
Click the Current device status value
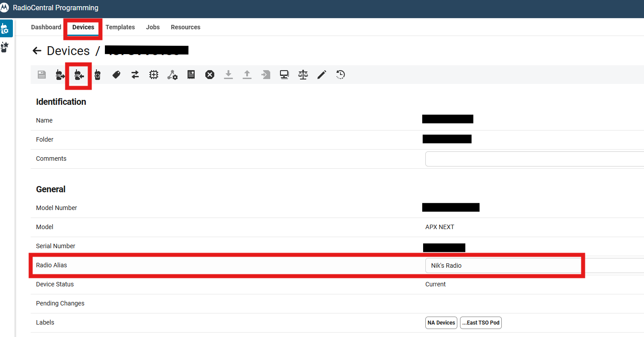(x=436, y=284)
